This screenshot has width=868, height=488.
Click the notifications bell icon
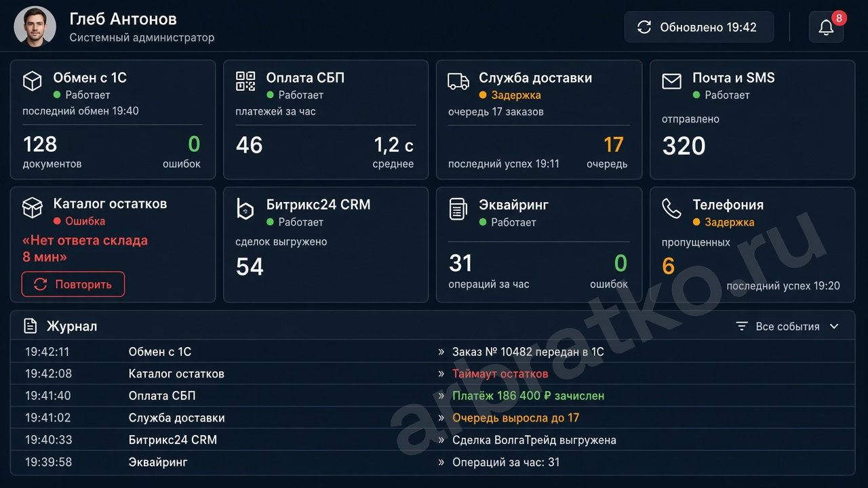(x=826, y=27)
